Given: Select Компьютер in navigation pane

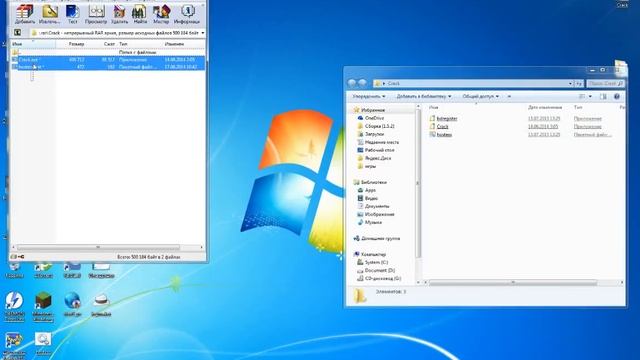Looking at the screenshot, I should point(370,254).
